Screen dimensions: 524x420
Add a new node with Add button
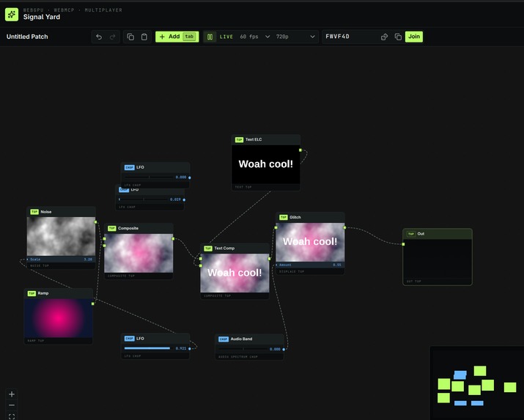pyautogui.click(x=177, y=37)
